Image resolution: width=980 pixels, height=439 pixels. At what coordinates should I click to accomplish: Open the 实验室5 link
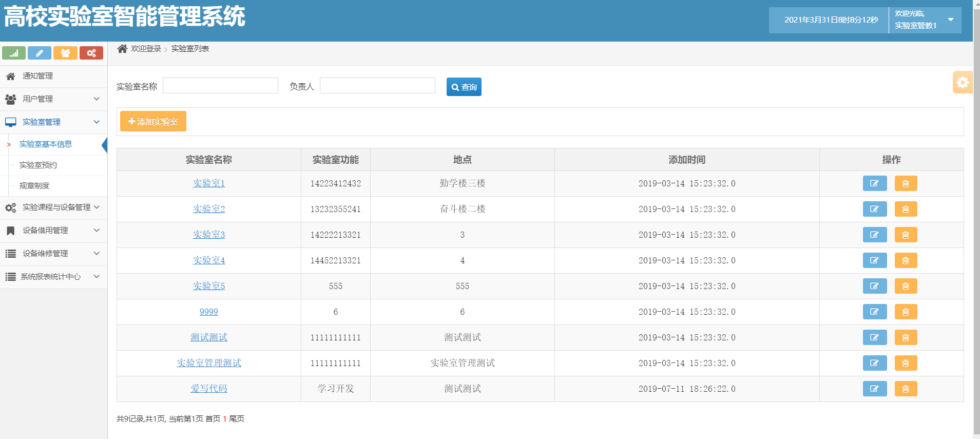[209, 286]
